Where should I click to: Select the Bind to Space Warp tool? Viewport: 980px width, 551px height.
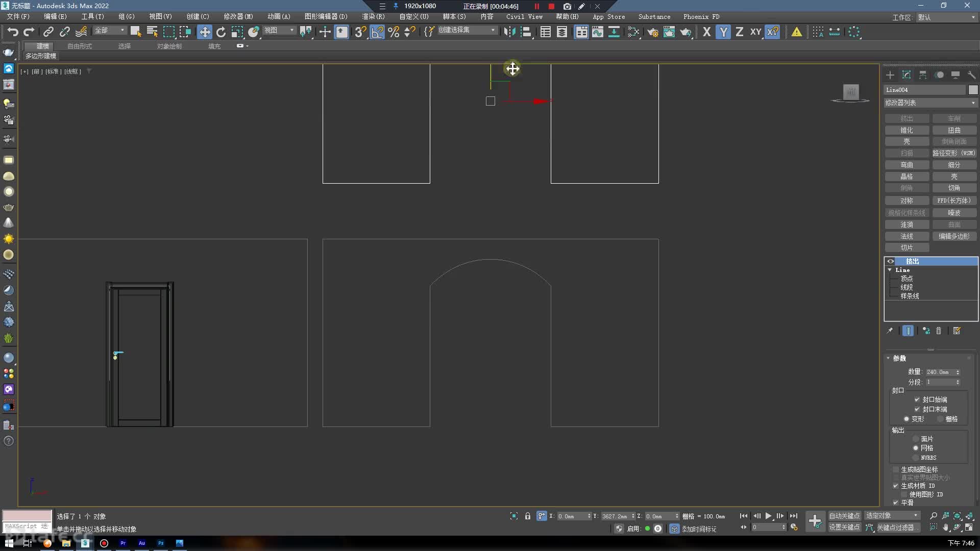tap(81, 32)
